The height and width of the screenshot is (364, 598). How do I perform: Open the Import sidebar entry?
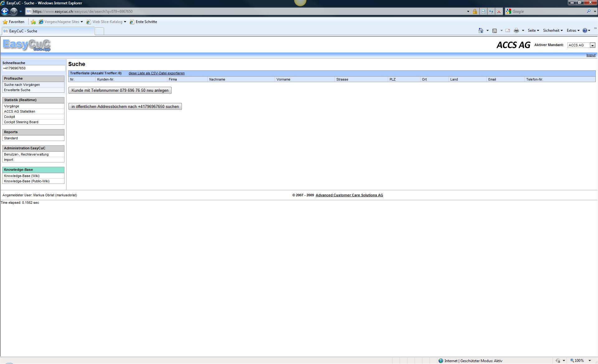(33, 160)
